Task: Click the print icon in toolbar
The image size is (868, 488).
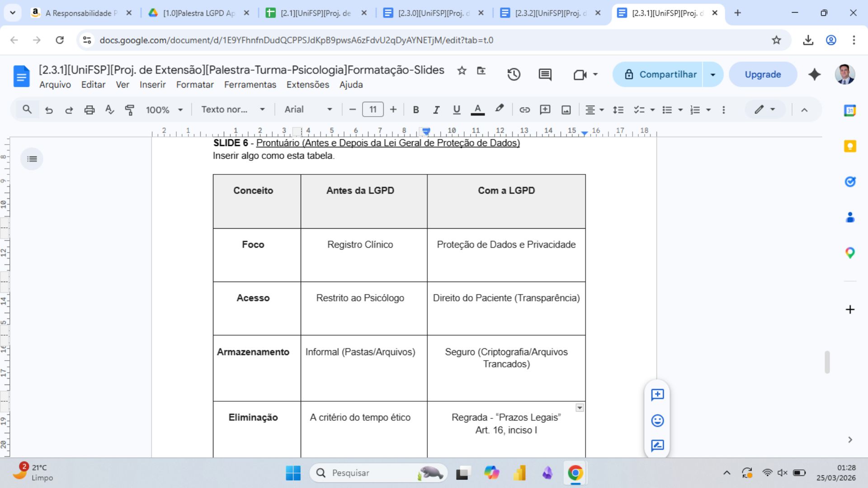Action: (90, 110)
